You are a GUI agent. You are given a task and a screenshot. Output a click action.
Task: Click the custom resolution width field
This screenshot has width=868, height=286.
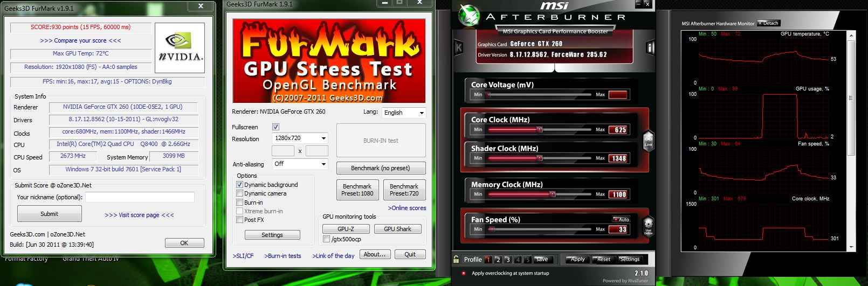point(283,151)
